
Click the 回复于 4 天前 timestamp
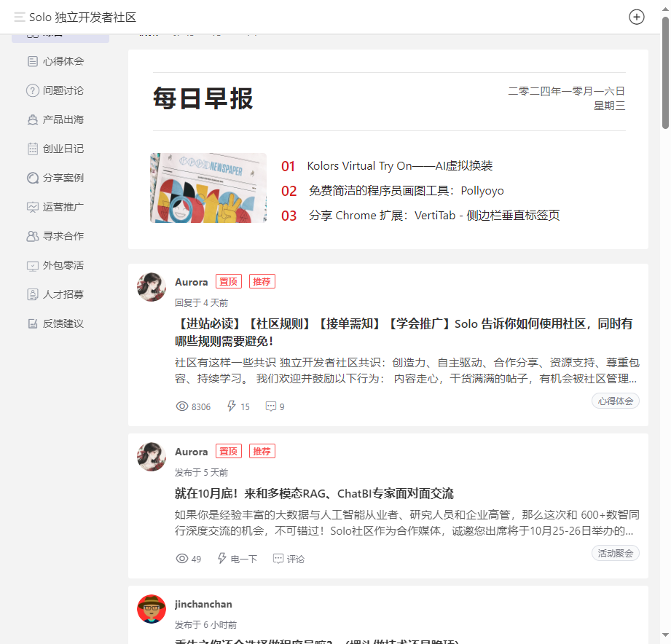202,303
